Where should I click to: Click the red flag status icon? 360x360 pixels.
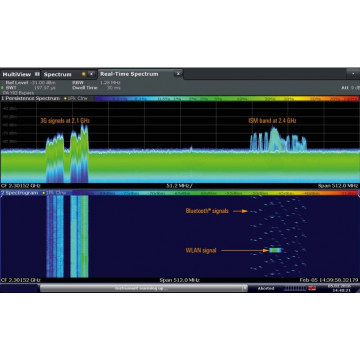click(x=312, y=289)
